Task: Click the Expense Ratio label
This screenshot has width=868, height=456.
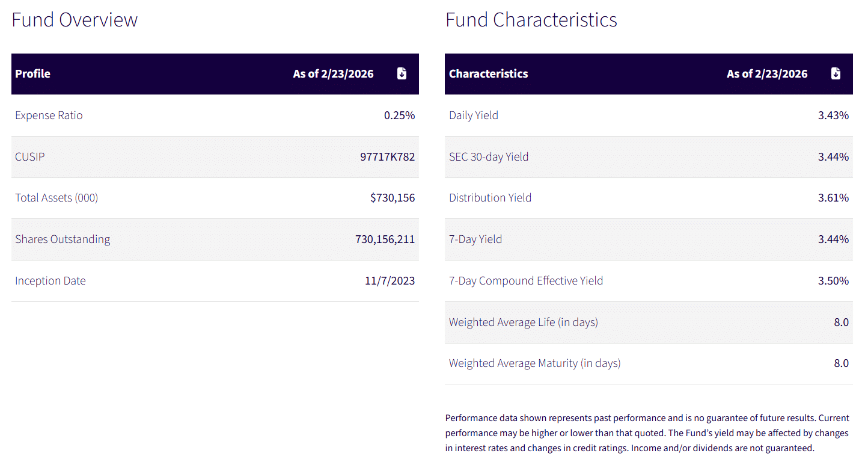Action: pyautogui.click(x=49, y=116)
